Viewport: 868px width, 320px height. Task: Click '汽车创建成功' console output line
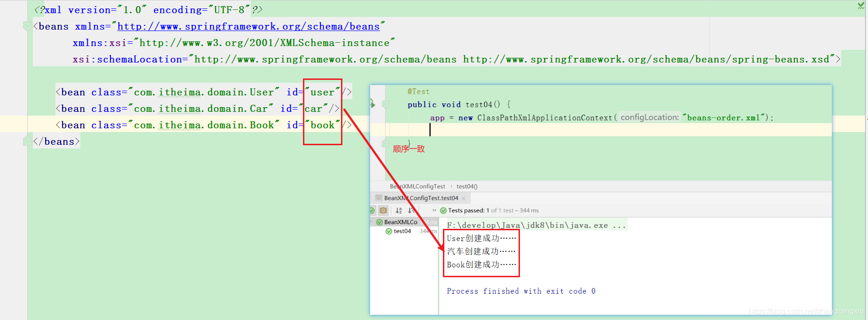pos(481,251)
